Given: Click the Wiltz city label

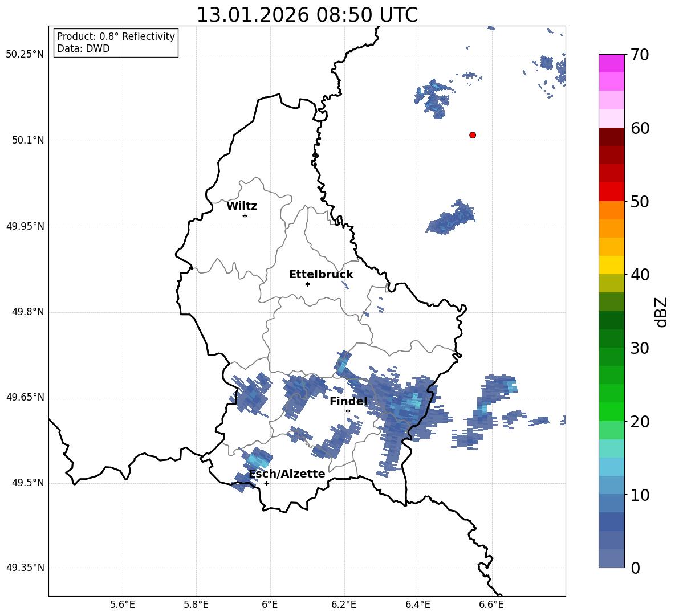Looking at the screenshot, I should point(242,206).
